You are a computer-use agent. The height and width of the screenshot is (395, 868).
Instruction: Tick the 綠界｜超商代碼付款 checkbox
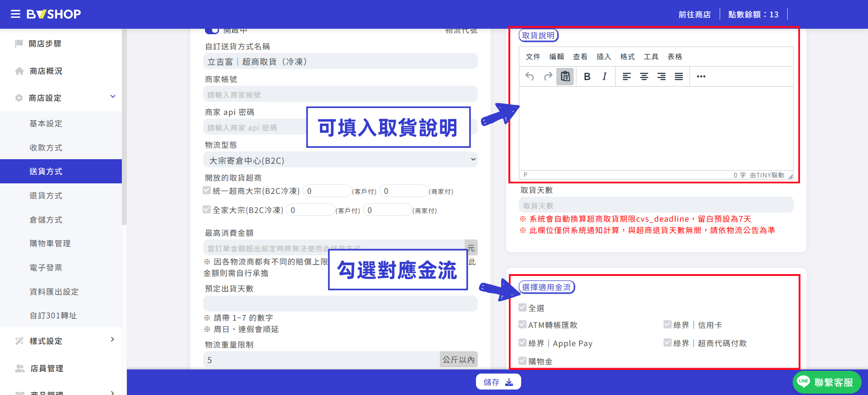coord(668,343)
